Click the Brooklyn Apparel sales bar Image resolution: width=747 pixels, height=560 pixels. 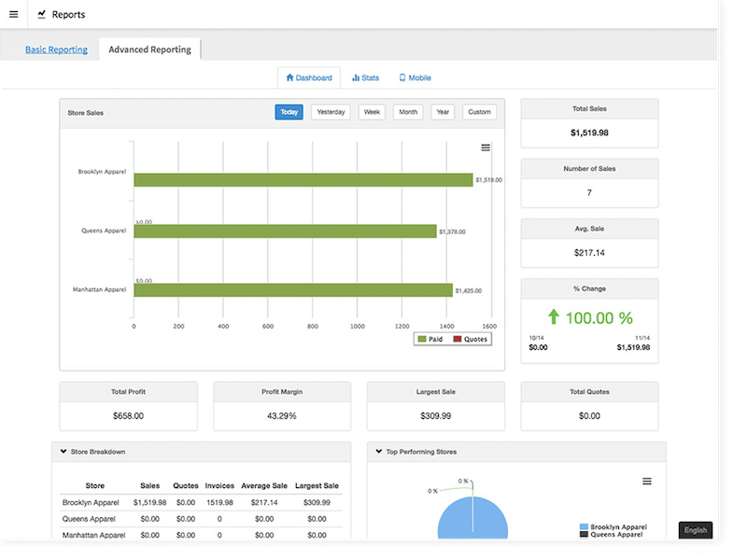coord(303,180)
